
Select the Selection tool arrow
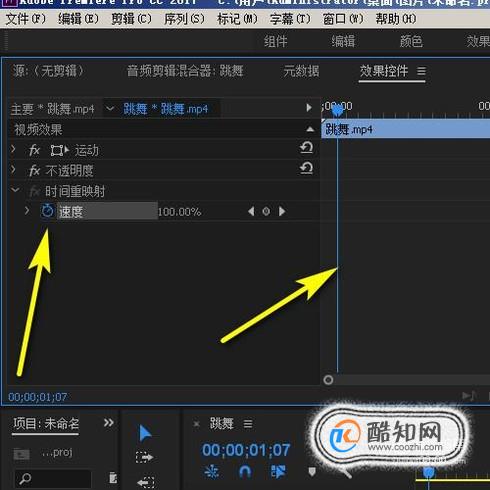pyautogui.click(x=145, y=433)
